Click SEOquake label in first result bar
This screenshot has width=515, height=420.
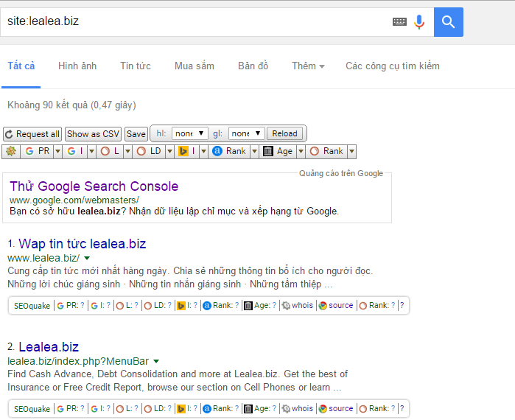[32, 306]
